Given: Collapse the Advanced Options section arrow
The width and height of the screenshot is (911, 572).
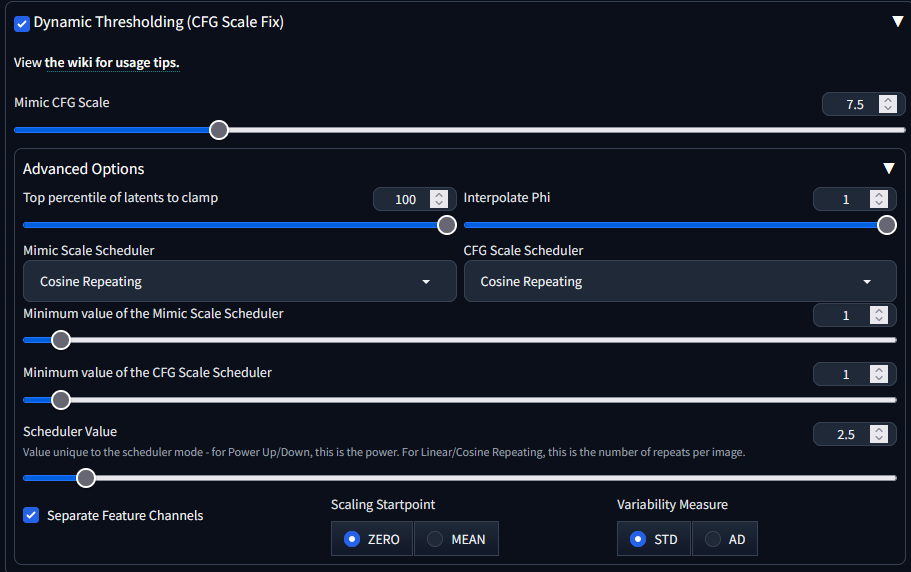Looking at the screenshot, I should 888,169.
